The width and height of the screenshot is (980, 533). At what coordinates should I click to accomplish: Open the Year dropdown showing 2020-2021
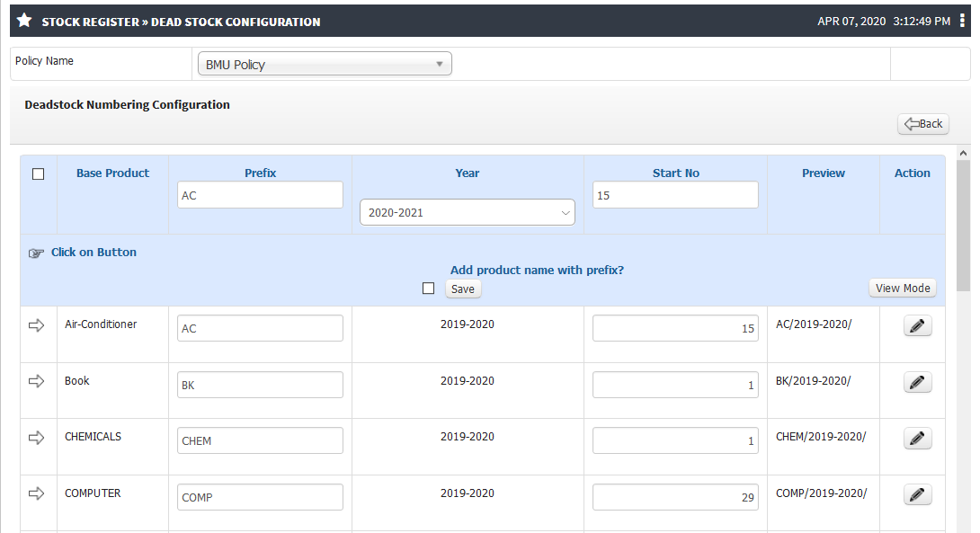click(x=467, y=212)
